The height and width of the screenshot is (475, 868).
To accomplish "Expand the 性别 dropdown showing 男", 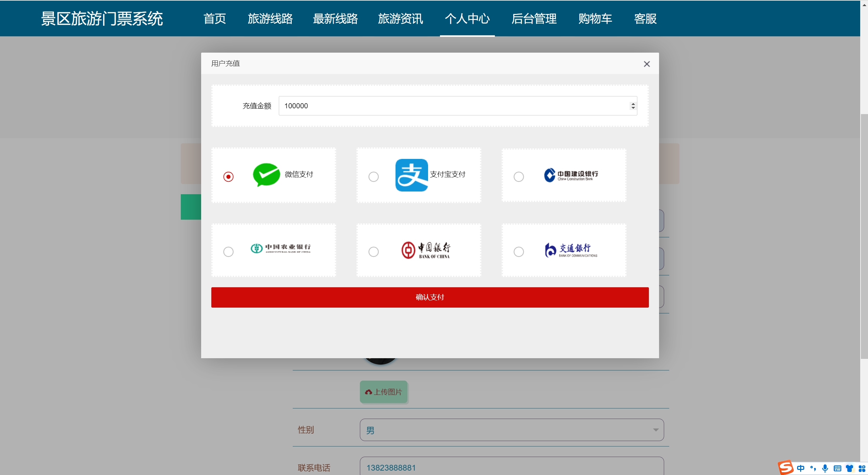I will [x=511, y=430].
